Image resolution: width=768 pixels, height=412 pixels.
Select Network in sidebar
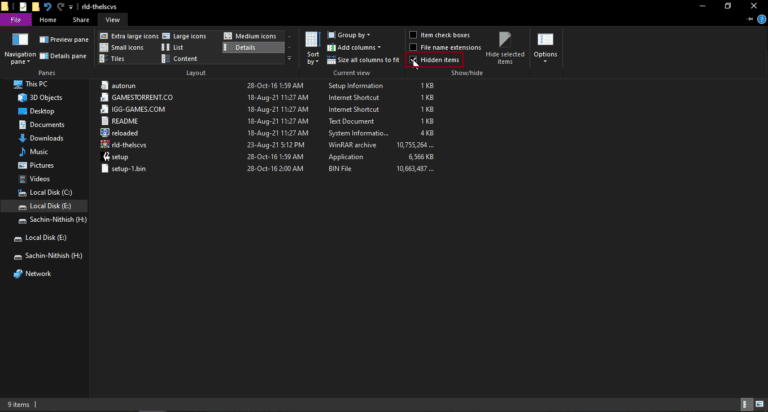click(32, 273)
